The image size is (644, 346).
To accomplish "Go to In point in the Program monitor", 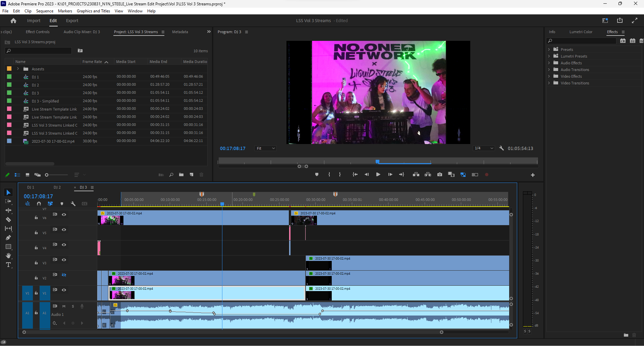I will 355,175.
